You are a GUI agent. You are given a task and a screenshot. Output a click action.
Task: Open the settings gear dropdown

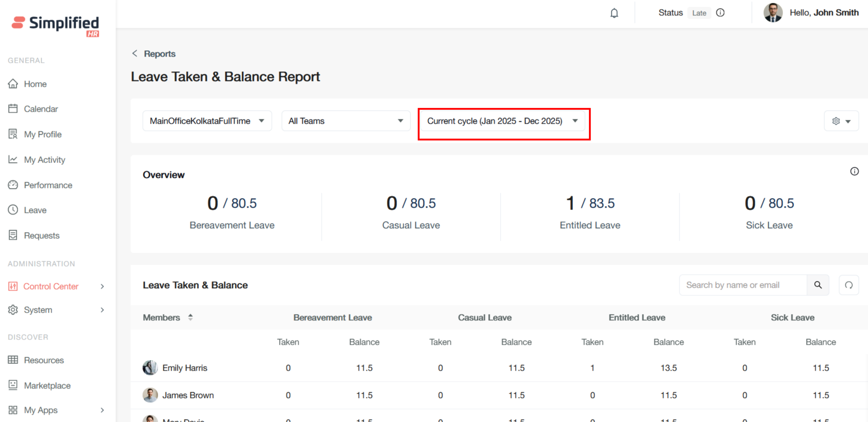point(841,121)
